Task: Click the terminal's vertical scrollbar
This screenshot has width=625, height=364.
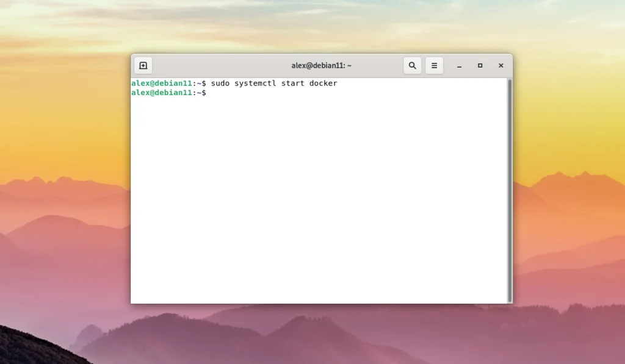Action: tap(510, 190)
